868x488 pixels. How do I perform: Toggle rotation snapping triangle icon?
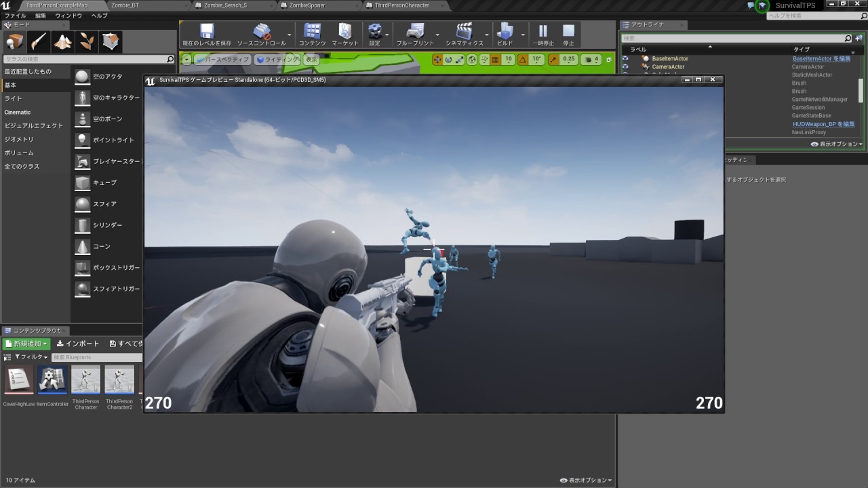point(524,60)
